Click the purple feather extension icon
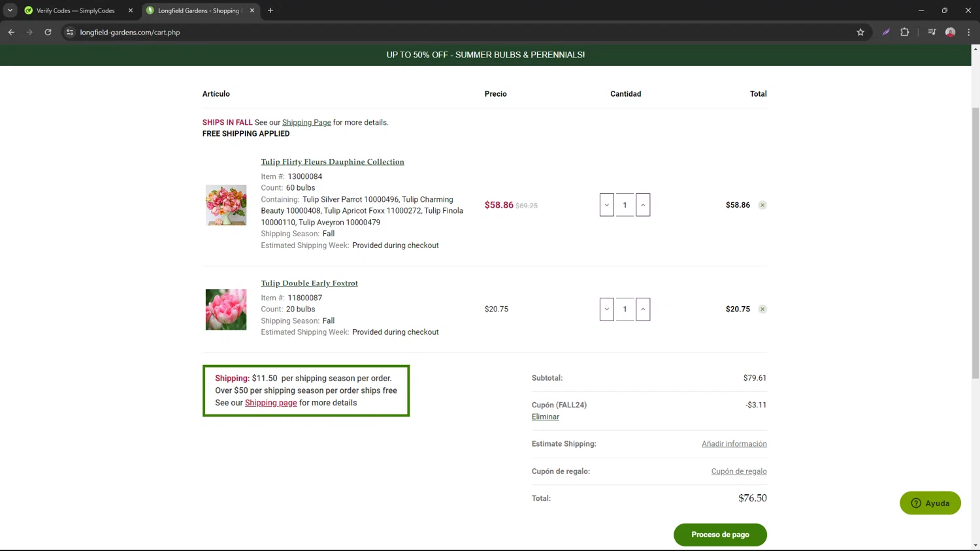980x551 pixels. click(886, 32)
